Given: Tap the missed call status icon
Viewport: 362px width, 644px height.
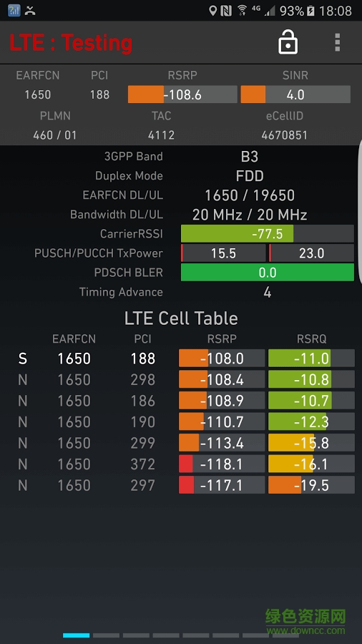Looking at the screenshot, I should (x=30, y=10).
